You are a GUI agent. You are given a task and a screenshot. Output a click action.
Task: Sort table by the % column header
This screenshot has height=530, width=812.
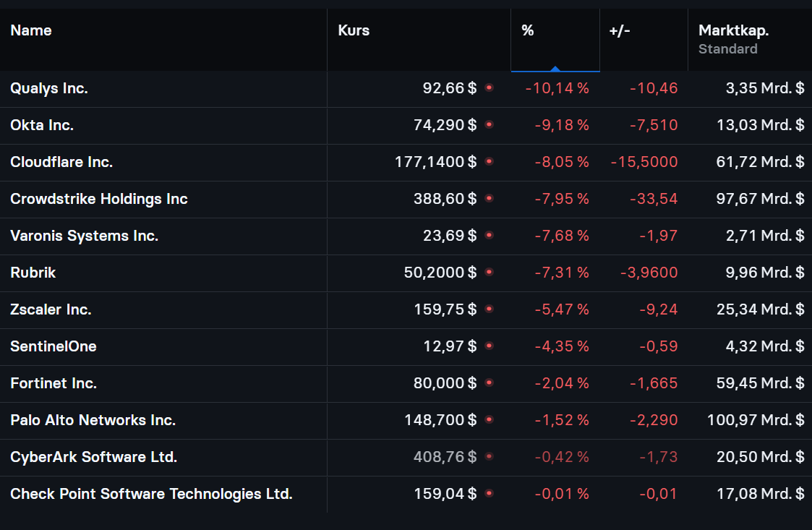(528, 30)
